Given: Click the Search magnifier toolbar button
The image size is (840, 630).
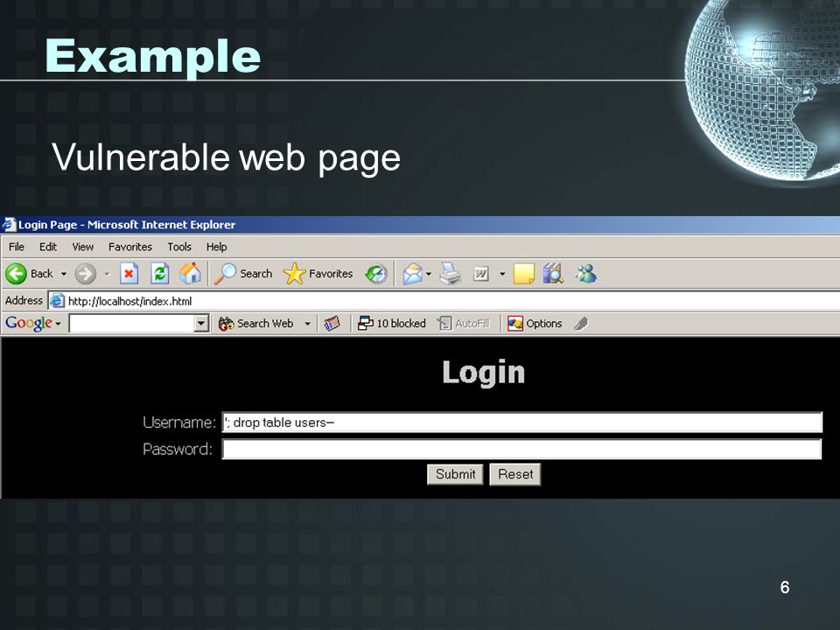Looking at the screenshot, I should click(243, 274).
